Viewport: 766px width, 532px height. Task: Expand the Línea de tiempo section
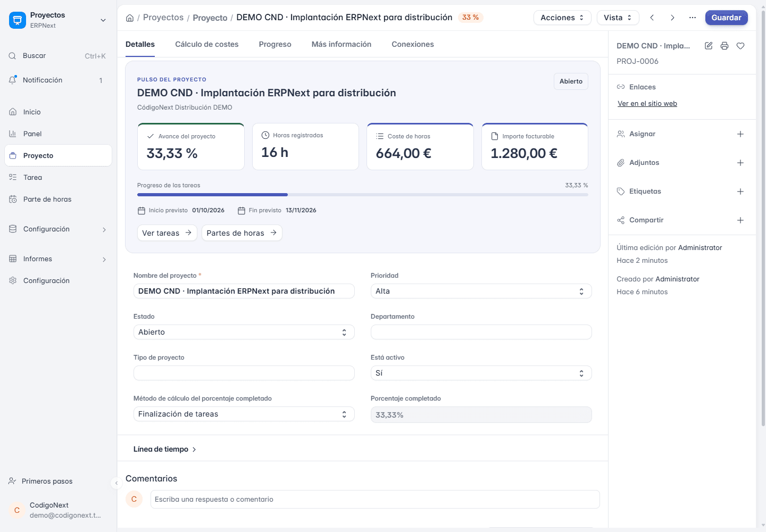point(165,450)
